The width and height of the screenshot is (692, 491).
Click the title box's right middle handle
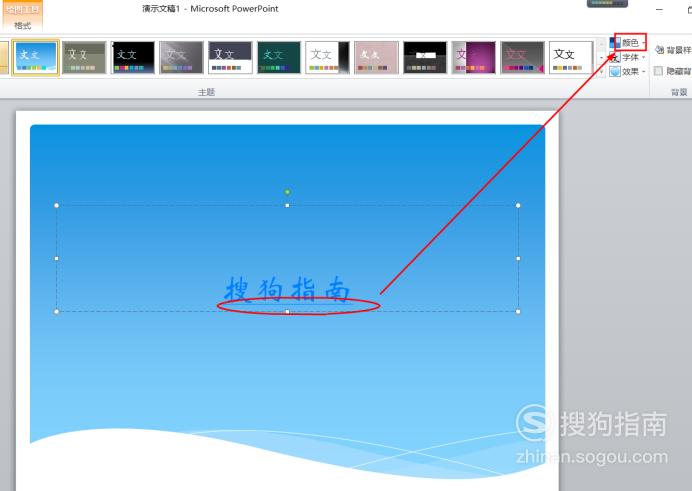click(518, 259)
